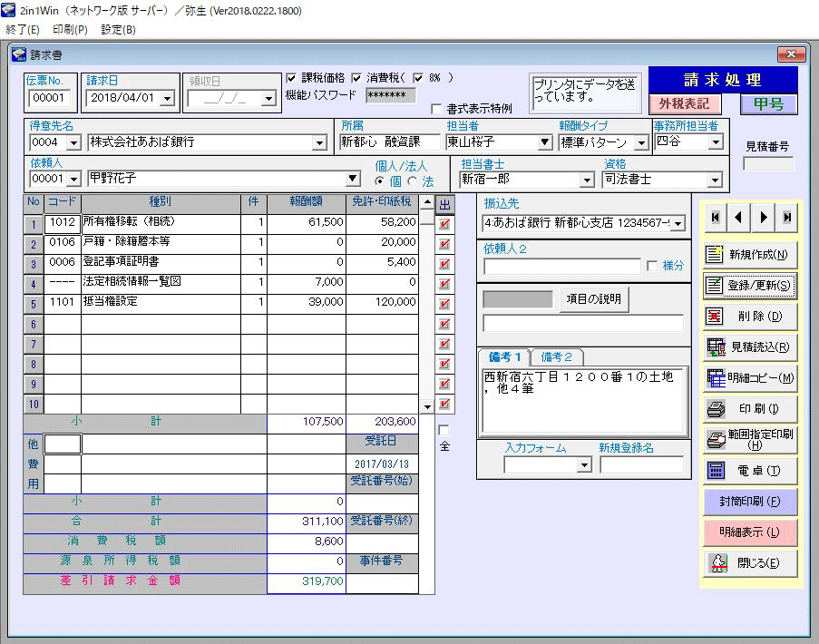Switch to the 備考２ tab
Screen dimensions: 819x644
tap(556, 357)
